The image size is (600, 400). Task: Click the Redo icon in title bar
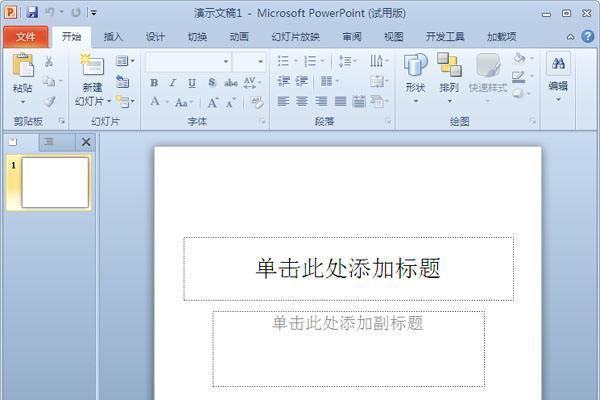[x=75, y=13]
